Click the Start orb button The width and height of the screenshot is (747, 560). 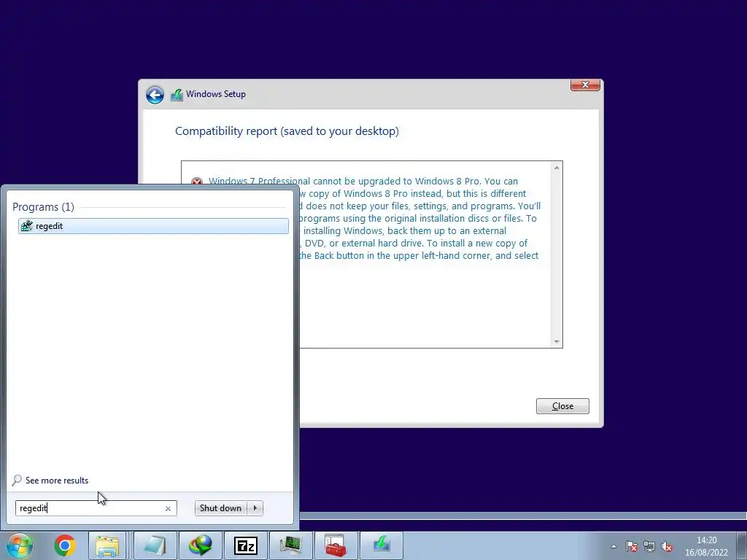tap(19, 545)
